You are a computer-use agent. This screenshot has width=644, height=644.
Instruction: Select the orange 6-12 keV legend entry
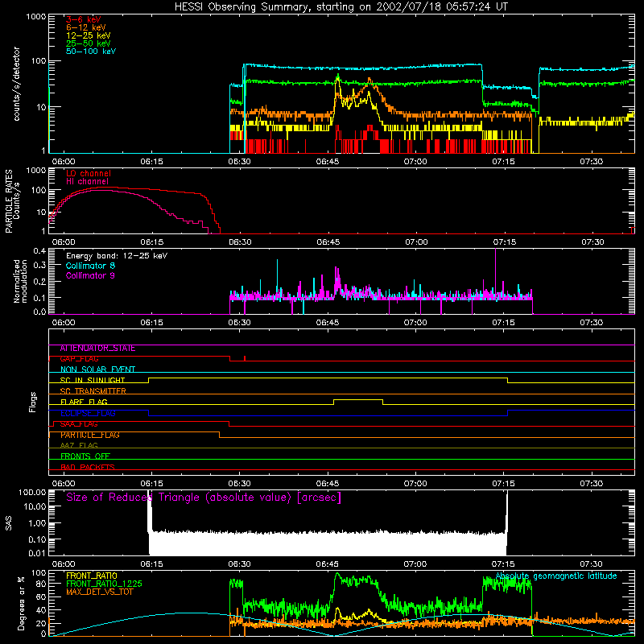[x=86, y=27]
